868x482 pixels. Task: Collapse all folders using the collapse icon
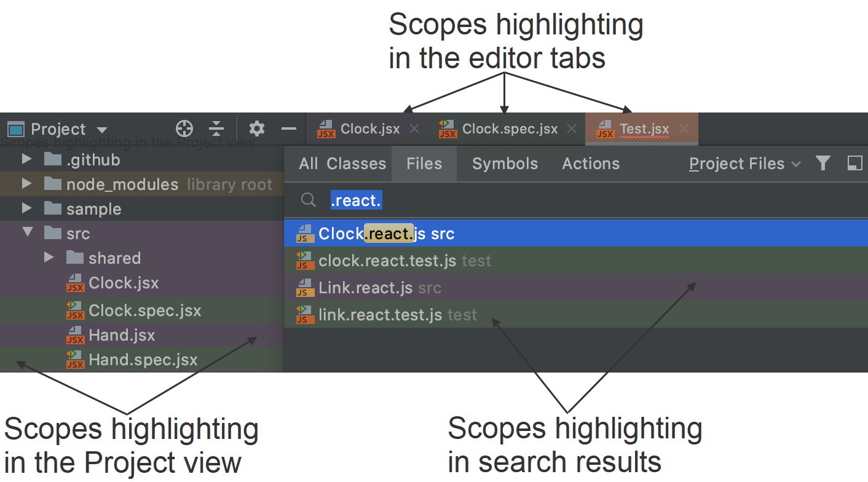216,128
